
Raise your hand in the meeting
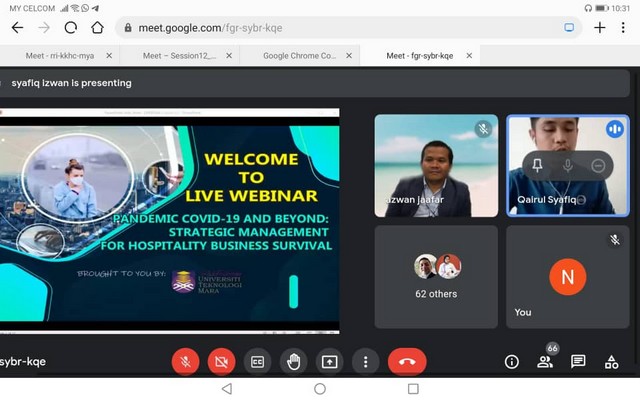pyautogui.click(x=293, y=361)
